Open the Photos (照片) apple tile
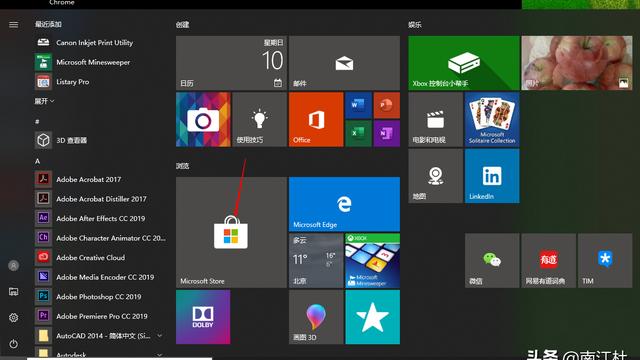Screen dimensions: 640x360 (x=577, y=63)
